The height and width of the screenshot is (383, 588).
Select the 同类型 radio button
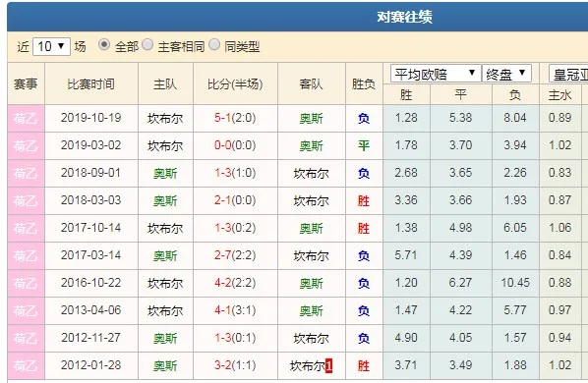(214, 44)
